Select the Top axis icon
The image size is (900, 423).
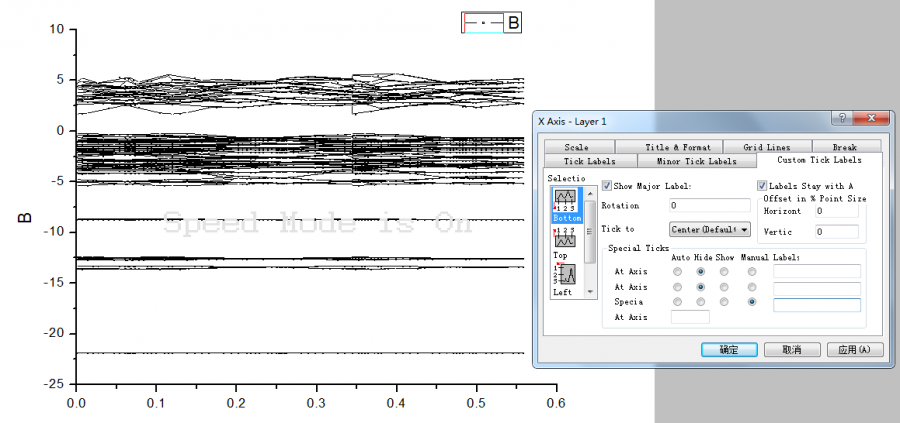(566, 239)
